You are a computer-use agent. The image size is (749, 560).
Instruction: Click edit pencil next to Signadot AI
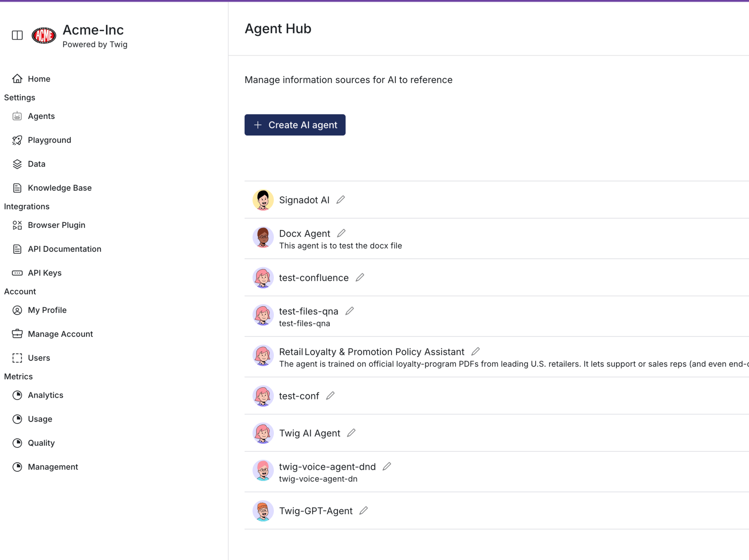coord(341,200)
